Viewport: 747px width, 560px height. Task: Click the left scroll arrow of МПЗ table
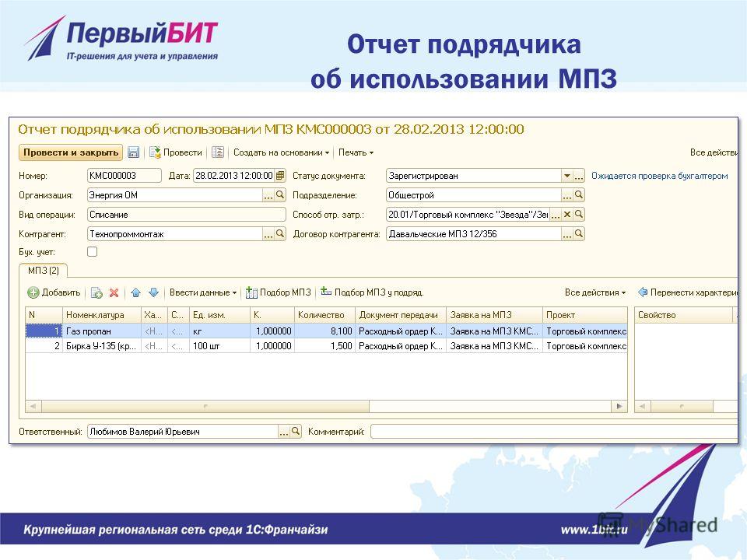33,406
